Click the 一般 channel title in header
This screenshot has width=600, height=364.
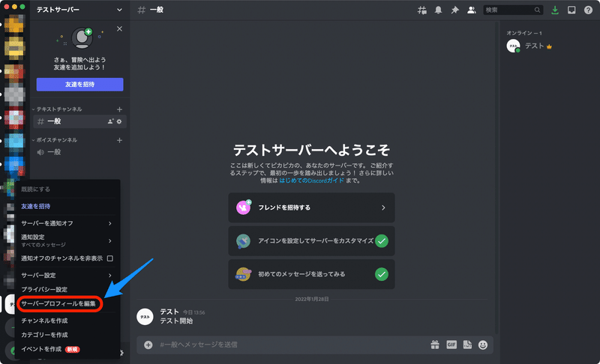tap(157, 10)
